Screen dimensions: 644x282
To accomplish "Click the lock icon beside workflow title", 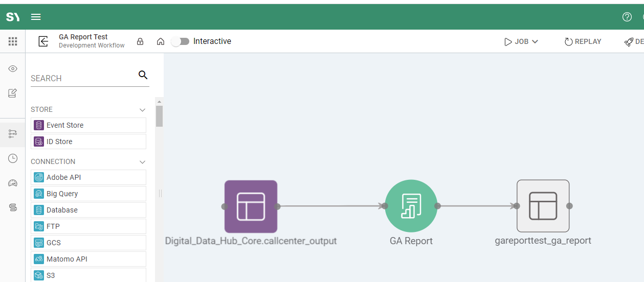I will pyautogui.click(x=140, y=41).
